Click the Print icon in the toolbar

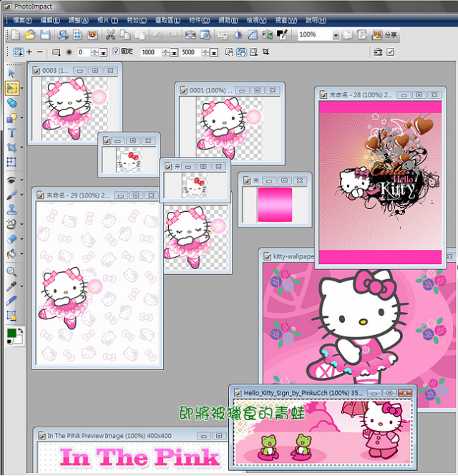pos(63,35)
